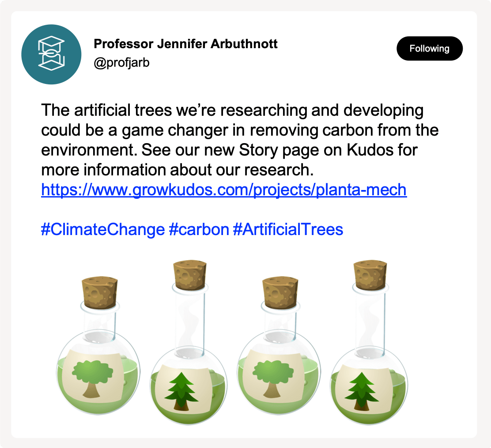
Task: Select the #ClimateChange hashtag
Action: (102, 229)
